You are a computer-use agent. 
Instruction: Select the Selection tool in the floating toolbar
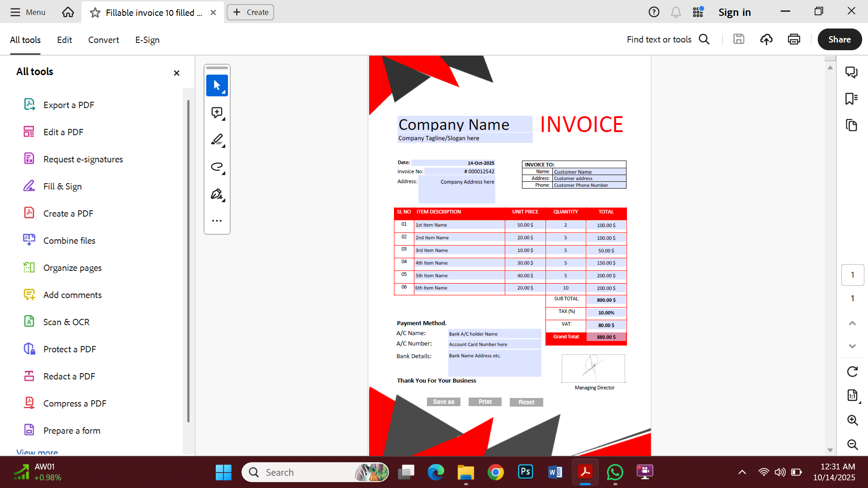[217, 85]
